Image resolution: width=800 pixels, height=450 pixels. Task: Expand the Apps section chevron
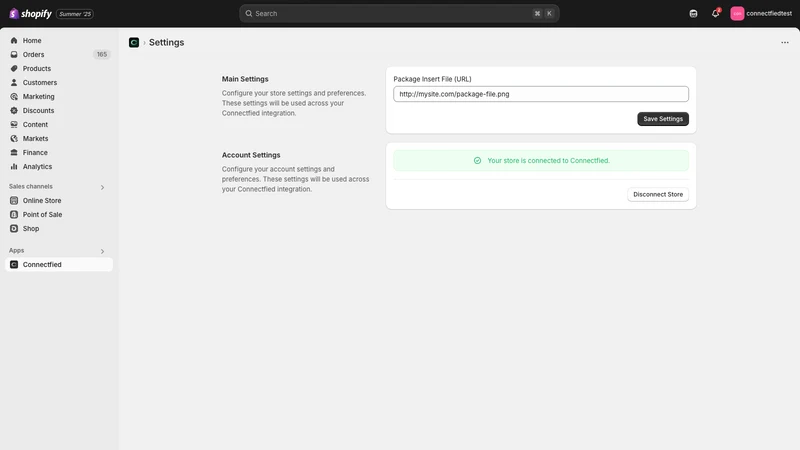tap(103, 252)
